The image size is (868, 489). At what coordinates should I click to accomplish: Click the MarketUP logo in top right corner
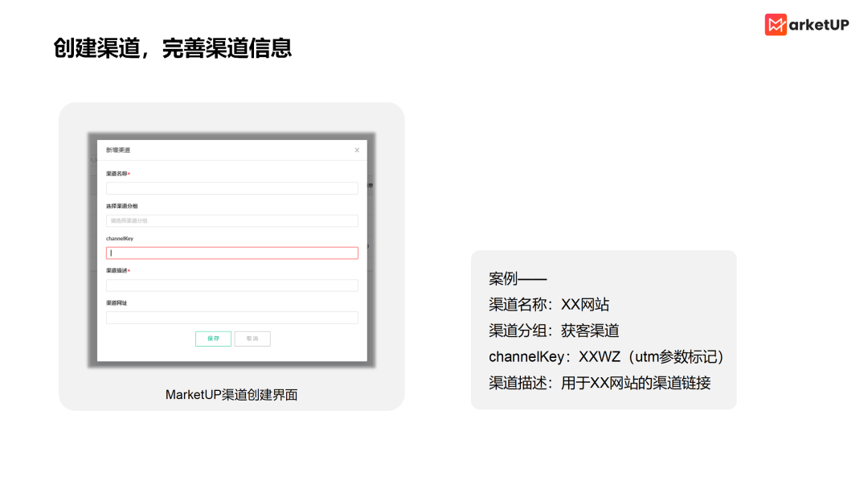click(806, 24)
